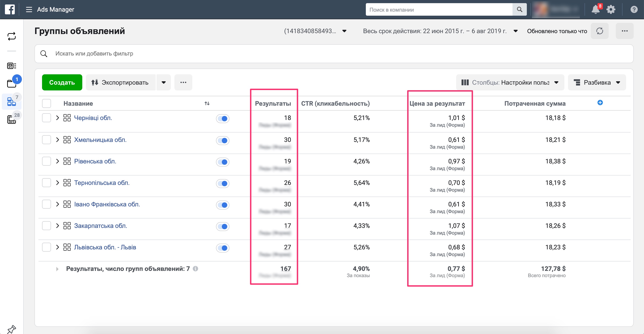Toggle off Львівська обл. - Львів ad set
The height and width of the screenshot is (334, 644).
tap(222, 248)
